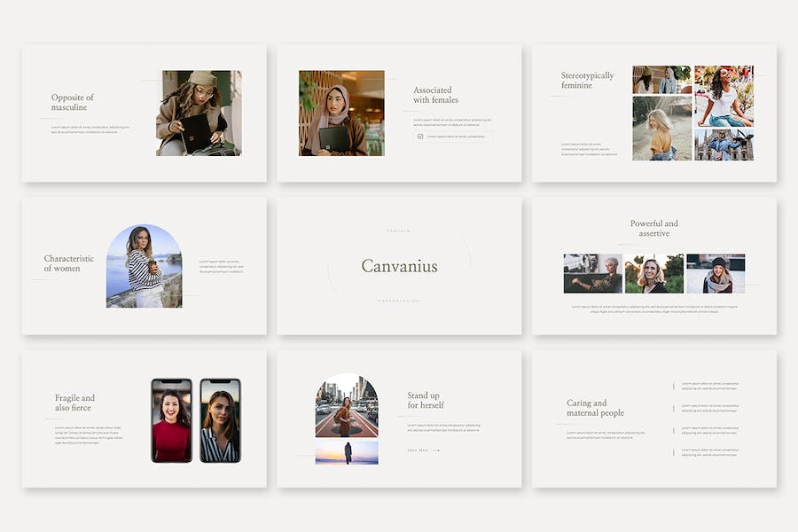
Task: Click the arched photo of woman by lake
Action: coord(144,266)
